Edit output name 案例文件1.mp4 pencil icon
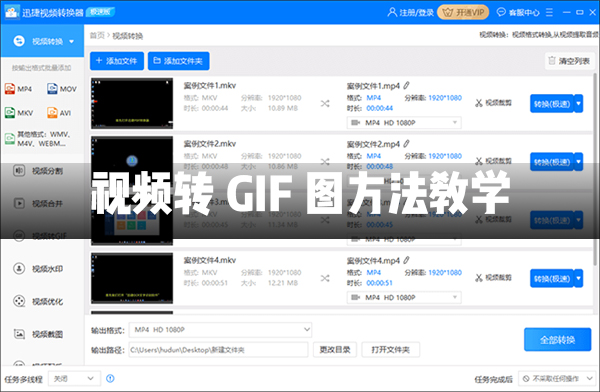This screenshot has height=392, width=600. click(406, 85)
